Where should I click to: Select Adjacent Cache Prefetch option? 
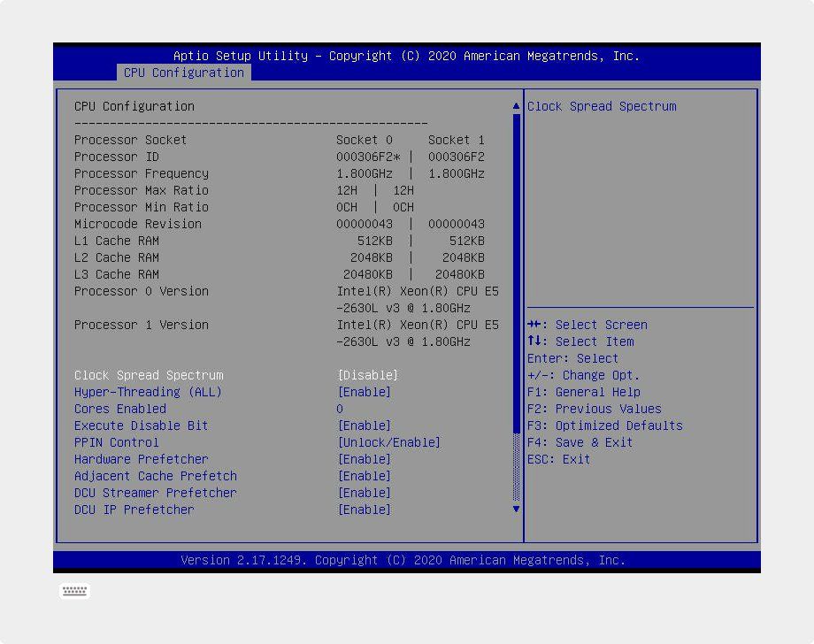pyautogui.click(x=156, y=476)
